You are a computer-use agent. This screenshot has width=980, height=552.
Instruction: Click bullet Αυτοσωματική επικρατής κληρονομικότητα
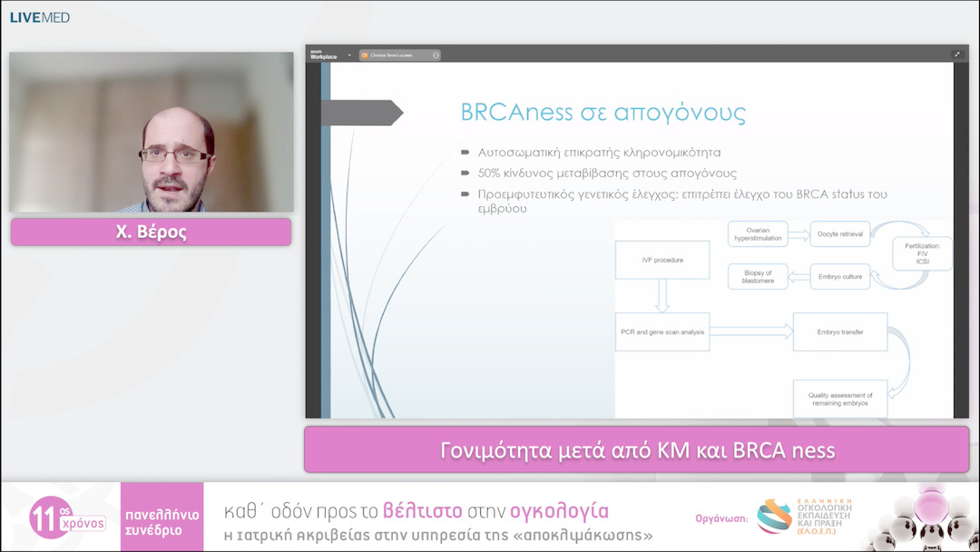click(x=599, y=153)
